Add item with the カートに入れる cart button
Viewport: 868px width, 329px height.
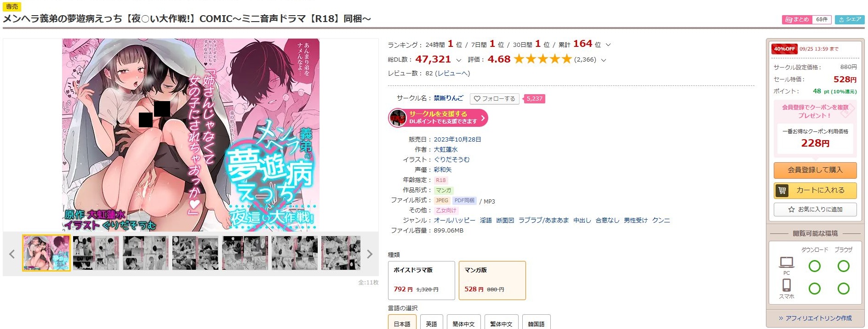815,190
